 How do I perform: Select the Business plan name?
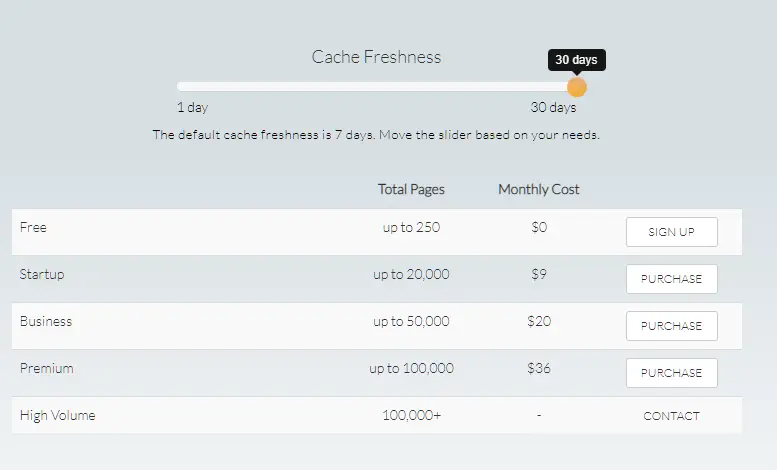[46, 322]
